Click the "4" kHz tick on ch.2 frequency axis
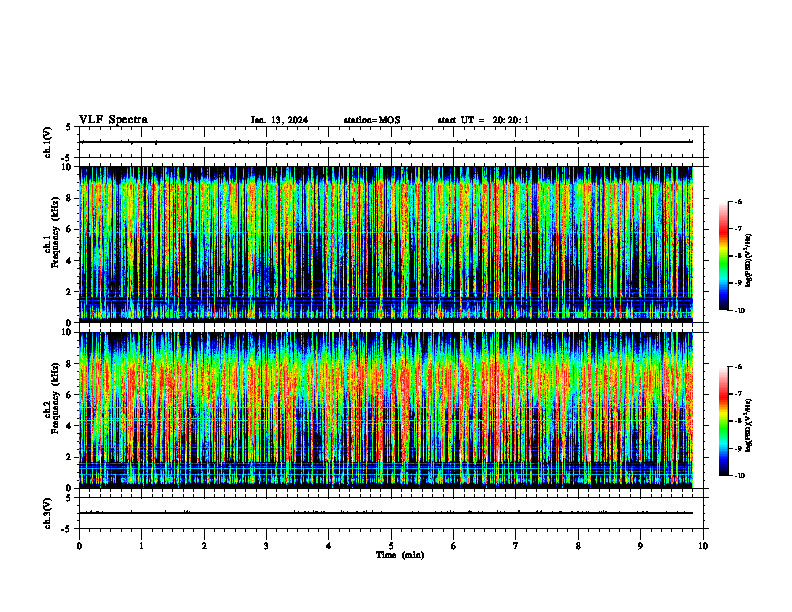The height and width of the screenshot is (612, 792). point(70,426)
